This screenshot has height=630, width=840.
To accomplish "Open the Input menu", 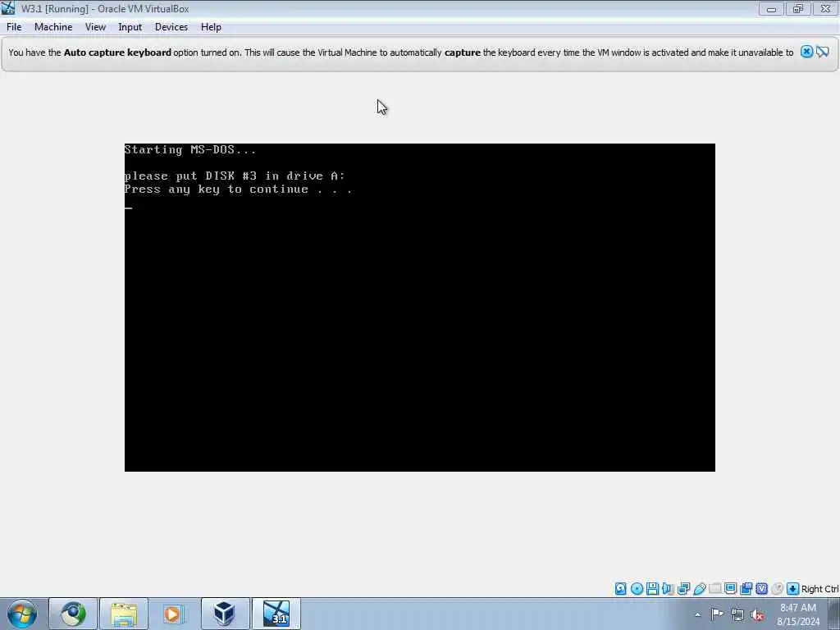I will tap(130, 27).
